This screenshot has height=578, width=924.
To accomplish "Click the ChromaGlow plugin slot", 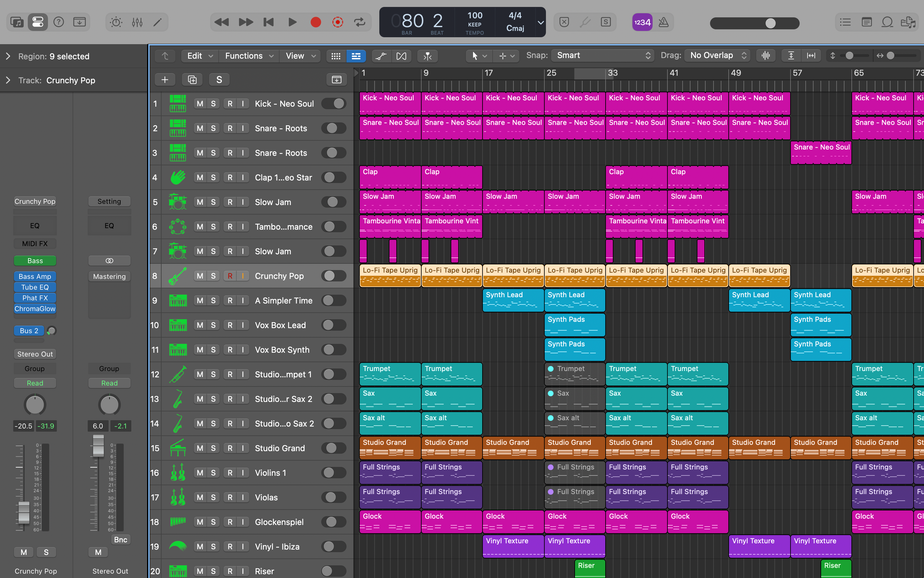I will pos(35,309).
